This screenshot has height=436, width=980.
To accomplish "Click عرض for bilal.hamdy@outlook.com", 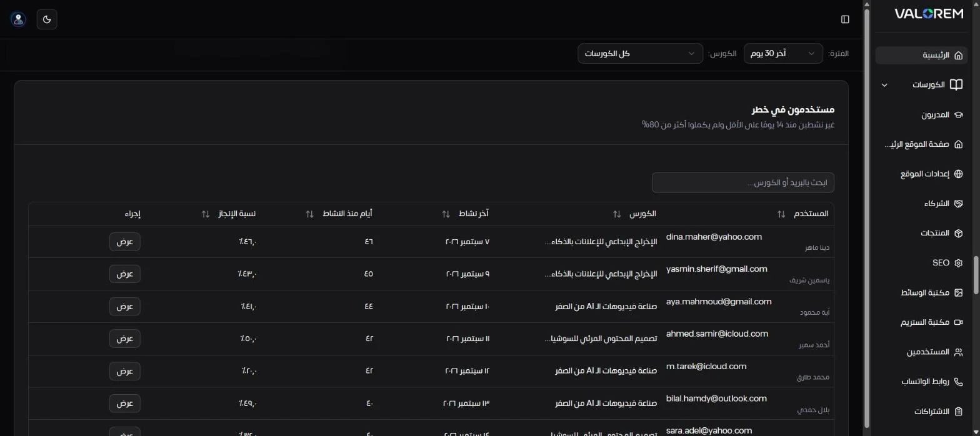I will point(125,404).
